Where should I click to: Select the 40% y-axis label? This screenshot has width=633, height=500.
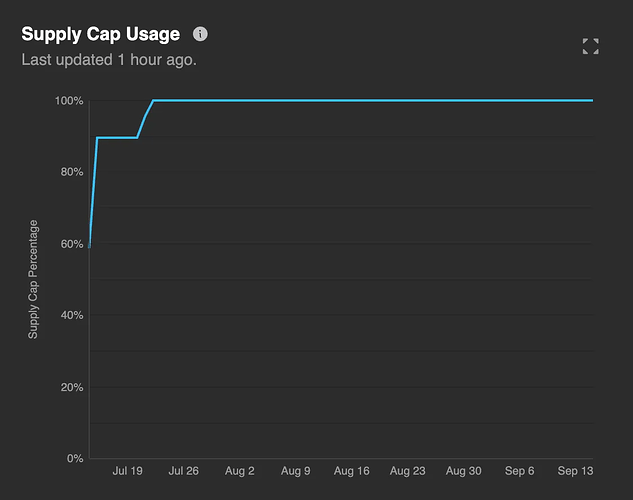pos(71,315)
